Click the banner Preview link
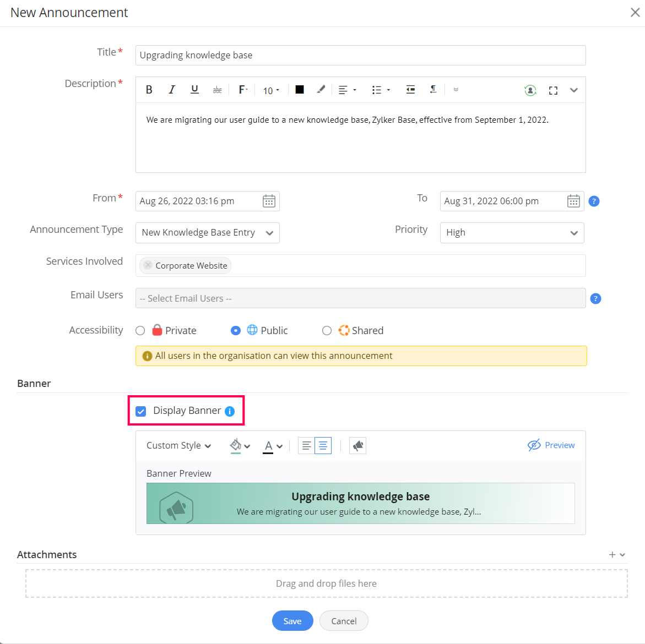645x644 pixels. [551, 445]
